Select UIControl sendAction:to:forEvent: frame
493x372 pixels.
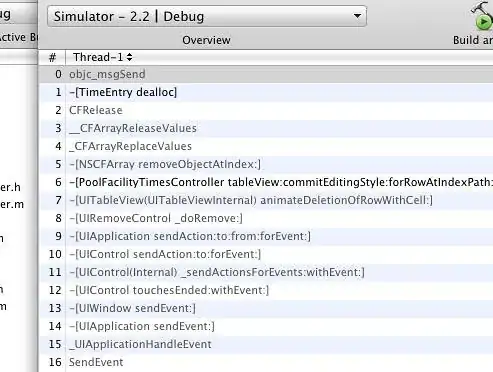(x=266, y=254)
